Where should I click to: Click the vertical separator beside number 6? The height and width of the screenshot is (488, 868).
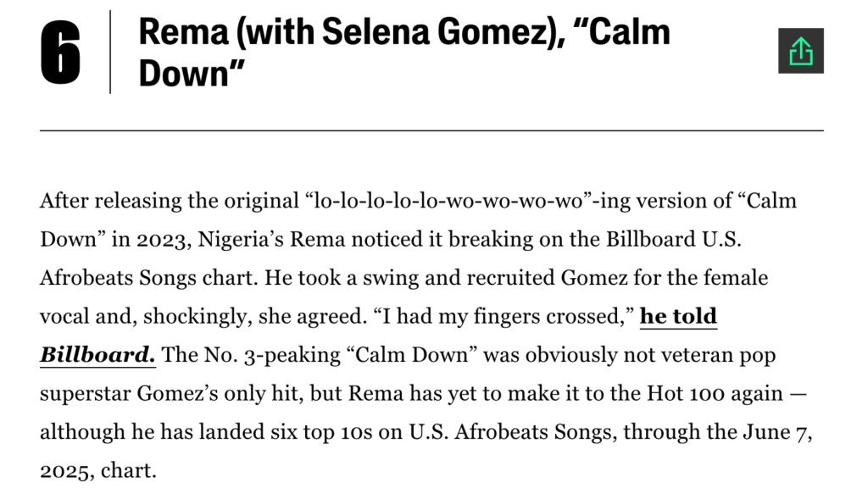[110, 53]
